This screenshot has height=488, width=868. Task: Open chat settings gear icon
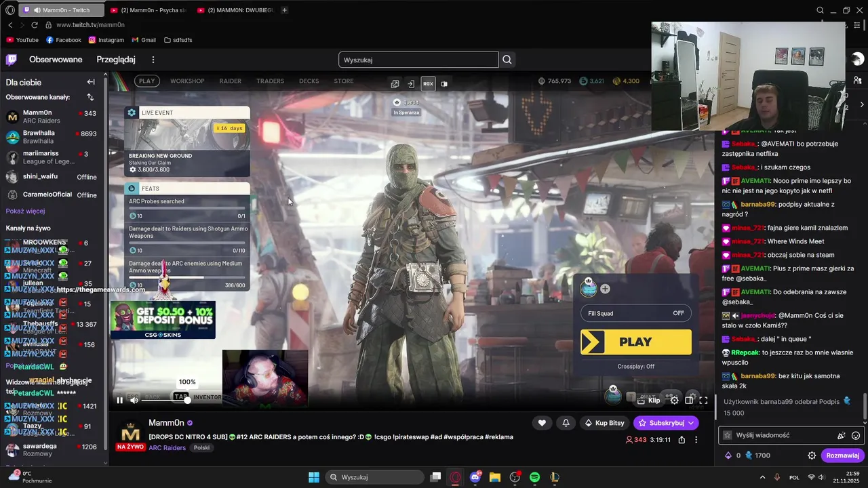[812, 455]
